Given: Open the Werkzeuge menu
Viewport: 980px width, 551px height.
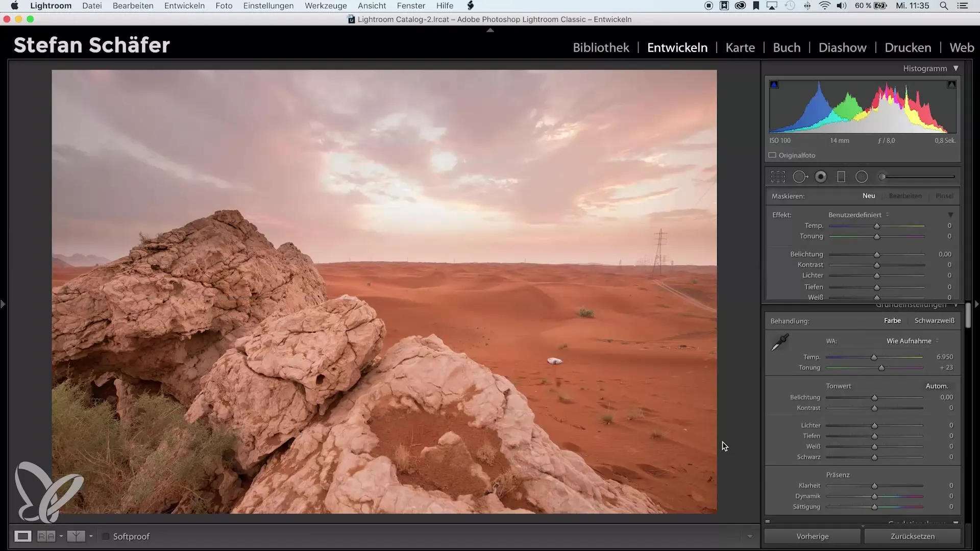Looking at the screenshot, I should (x=326, y=6).
